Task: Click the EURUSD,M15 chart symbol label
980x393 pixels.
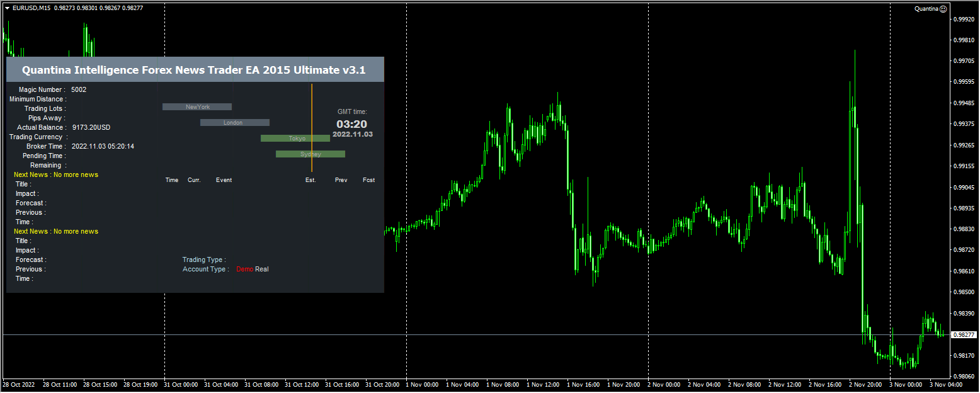Action: tap(32, 8)
